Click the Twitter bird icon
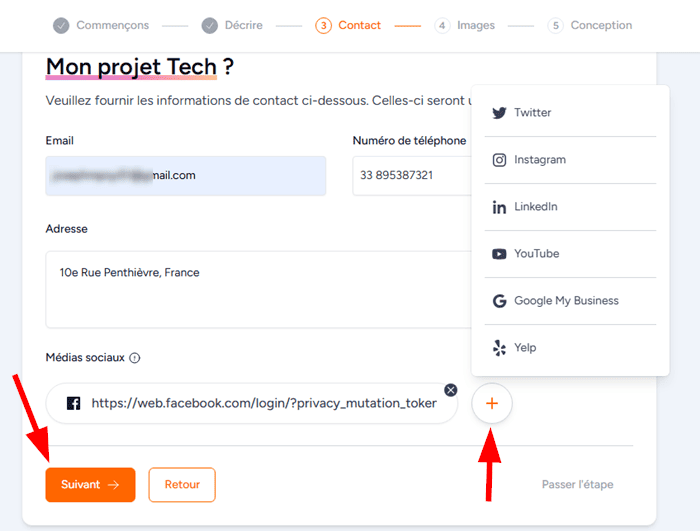The width and height of the screenshot is (700, 531). click(499, 113)
